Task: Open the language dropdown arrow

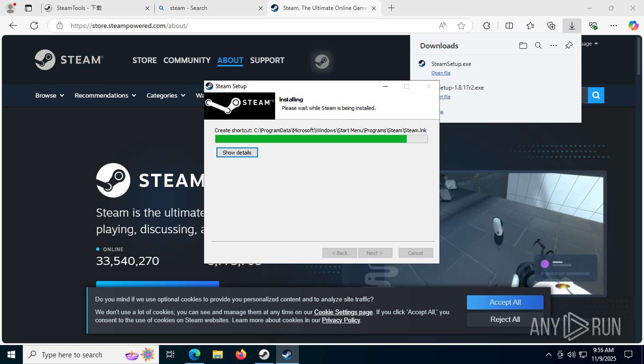Action: [x=596, y=44]
